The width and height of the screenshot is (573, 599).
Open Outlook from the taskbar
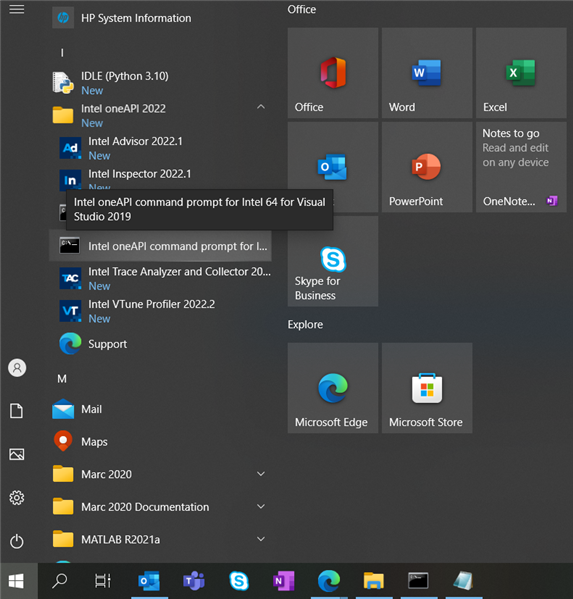pos(149,581)
